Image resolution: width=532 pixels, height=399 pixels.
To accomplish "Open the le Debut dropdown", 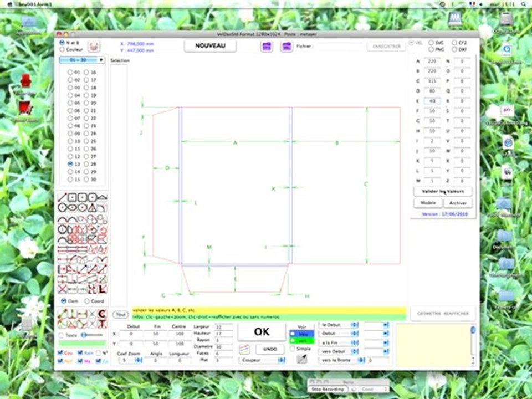I will [x=339, y=325].
